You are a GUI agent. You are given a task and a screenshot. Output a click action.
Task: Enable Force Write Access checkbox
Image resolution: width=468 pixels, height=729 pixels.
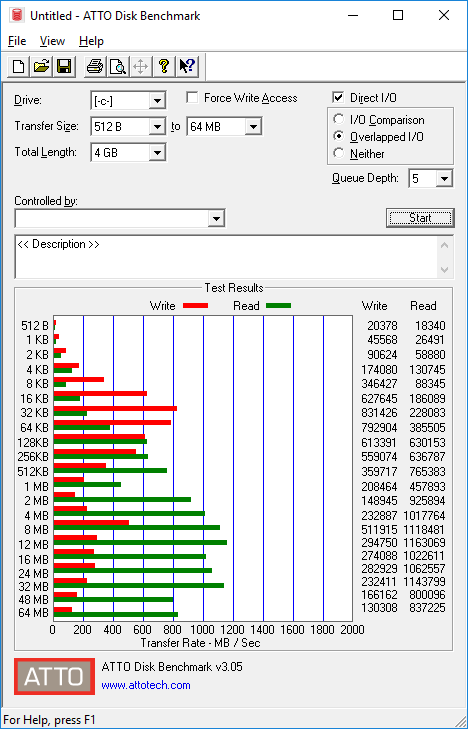[x=192, y=98]
